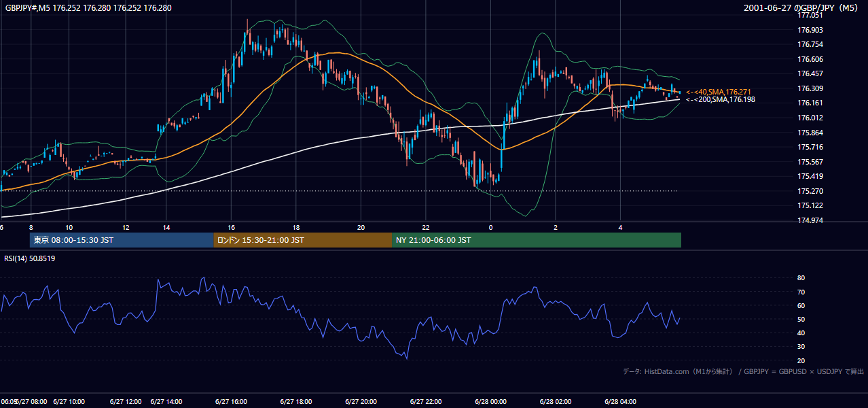
Task: Pick the 174.974 price axis value
Action: tap(810, 220)
